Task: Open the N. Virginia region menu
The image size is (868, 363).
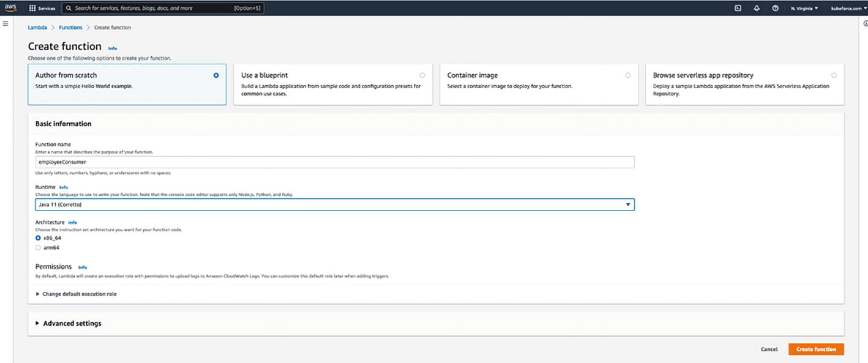Action: [x=804, y=9]
